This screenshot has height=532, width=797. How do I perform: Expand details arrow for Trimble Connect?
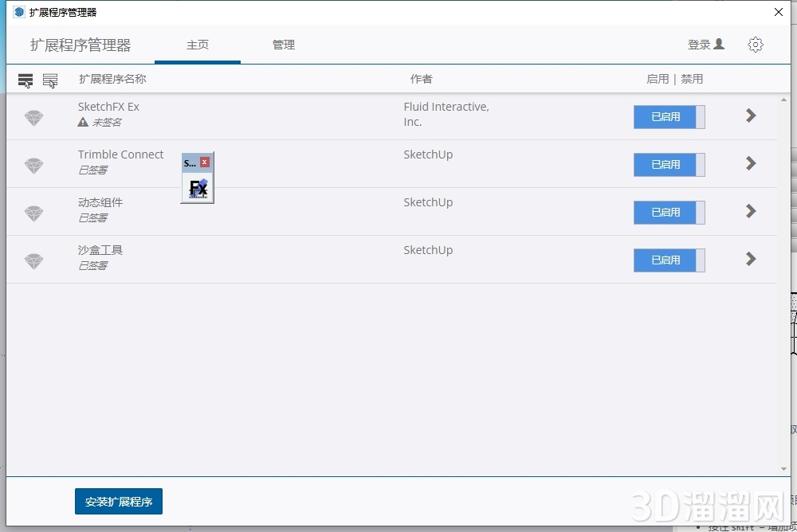(751, 163)
